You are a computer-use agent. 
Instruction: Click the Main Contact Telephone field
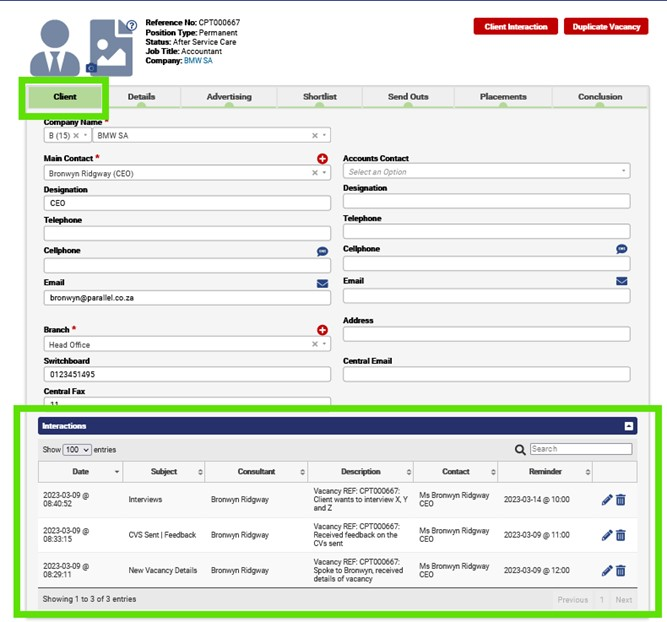click(187, 234)
